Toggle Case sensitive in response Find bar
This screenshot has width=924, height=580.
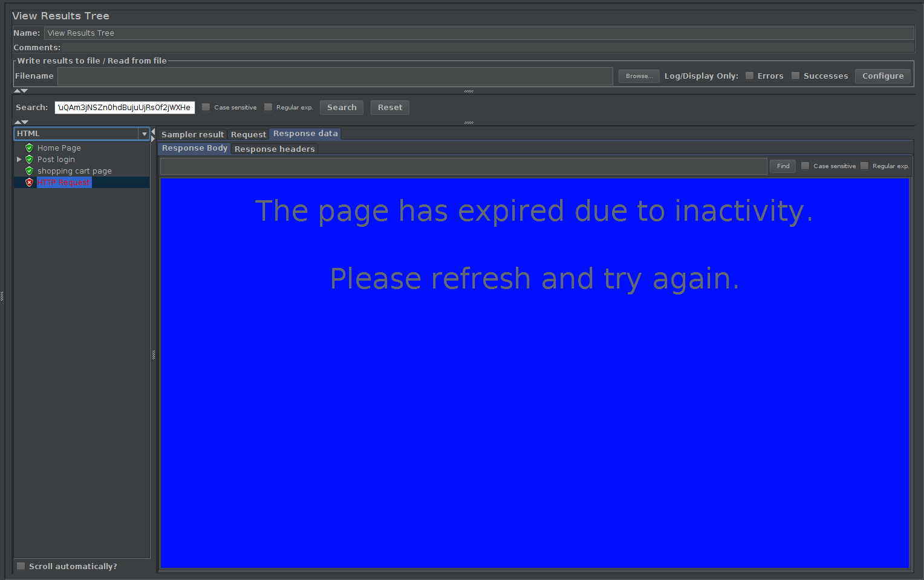(805, 166)
